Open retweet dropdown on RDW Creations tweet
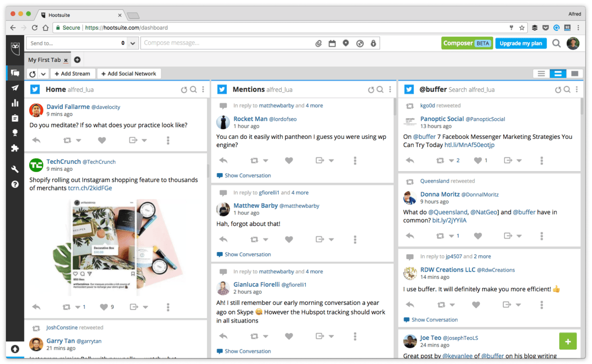 452,305
